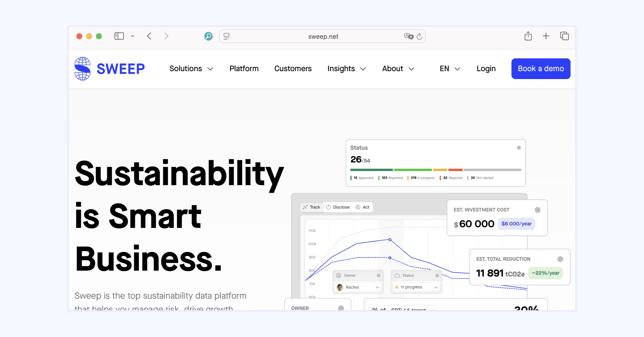The width and height of the screenshot is (644, 337).
Task: Click the solid line peak data point
Action: point(390,240)
